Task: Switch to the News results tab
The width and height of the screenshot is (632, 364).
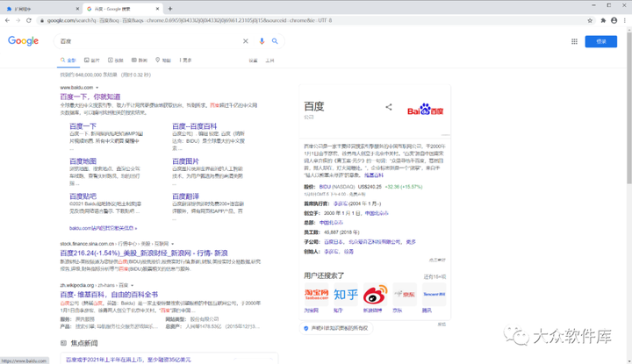Action: [x=140, y=60]
